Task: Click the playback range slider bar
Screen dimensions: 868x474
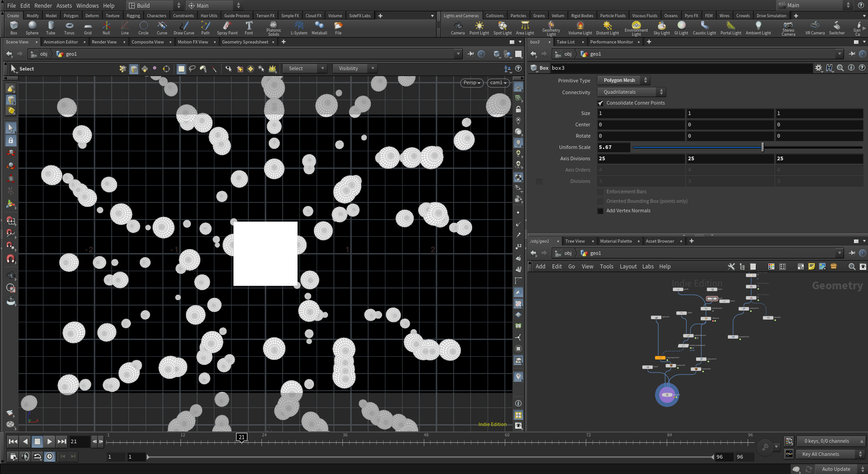Action: click(x=430, y=457)
